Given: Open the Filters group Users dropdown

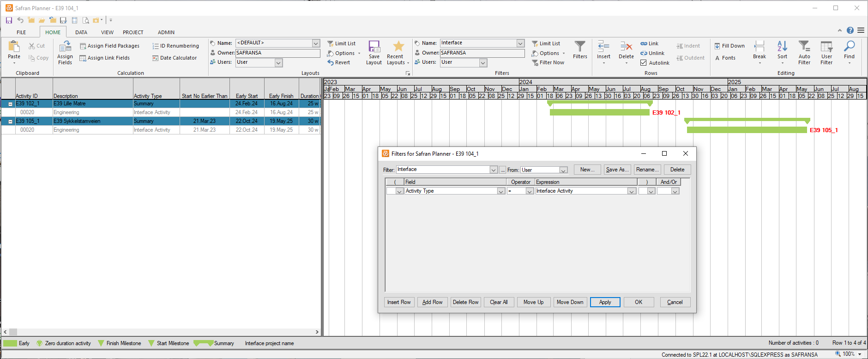Looking at the screenshot, I should pos(483,62).
